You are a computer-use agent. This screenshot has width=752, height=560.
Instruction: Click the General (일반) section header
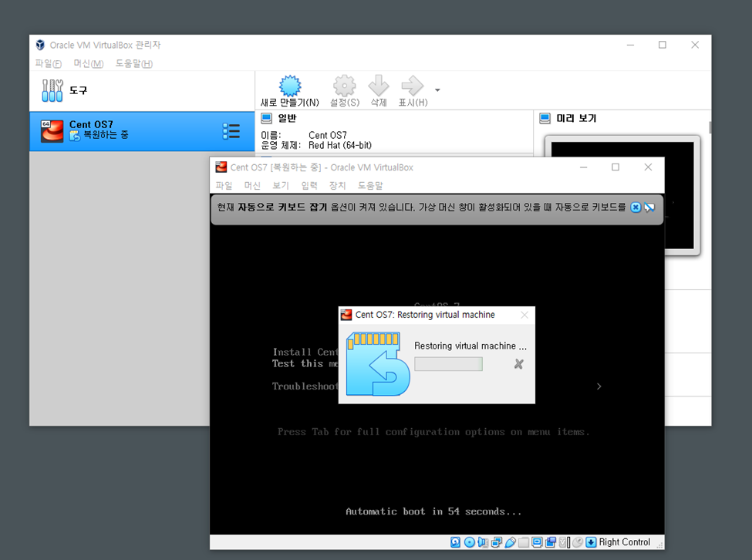click(287, 118)
